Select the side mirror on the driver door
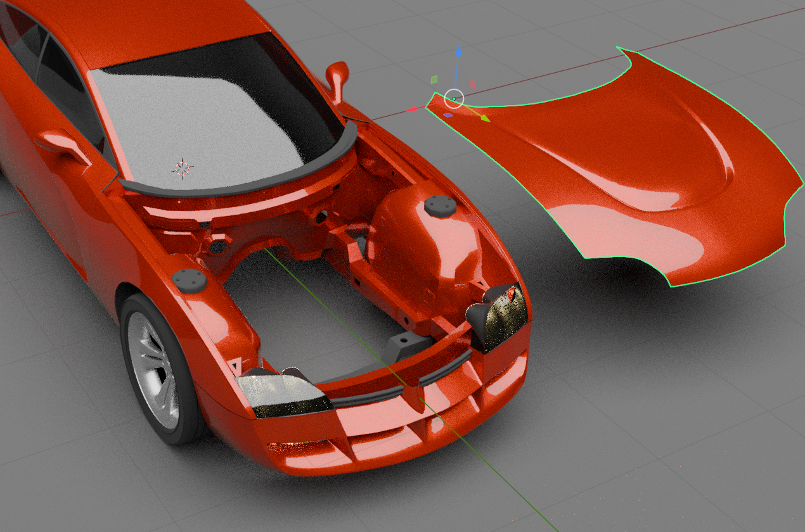The height and width of the screenshot is (532, 805). coord(63,144)
